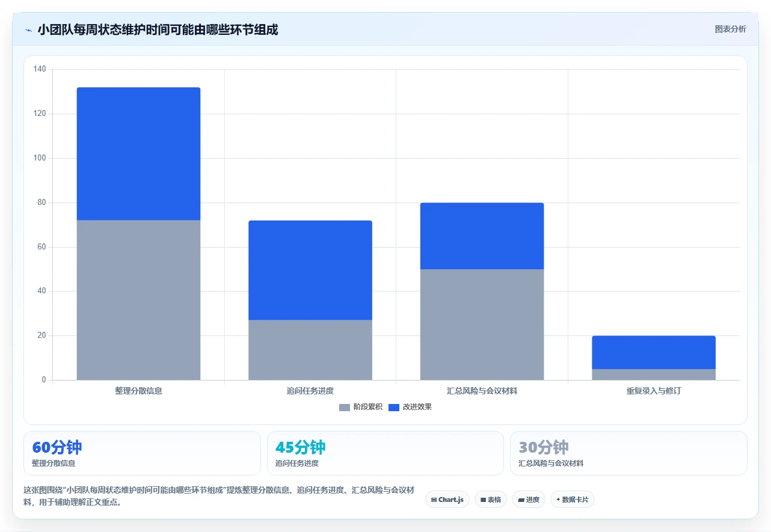The height and width of the screenshot is (532, 771).
Task: Toggle the 改进效果 legend entry
Action: 410,407
